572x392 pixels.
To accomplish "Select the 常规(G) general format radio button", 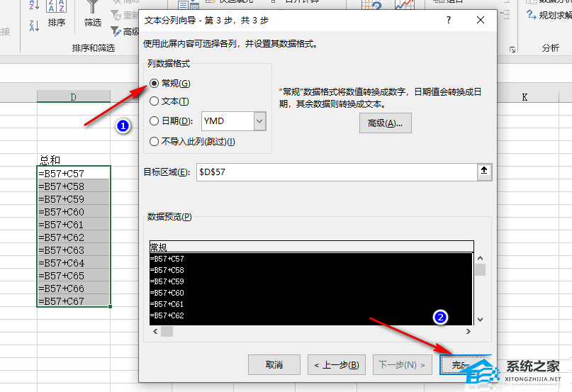I will click(155, 84).
